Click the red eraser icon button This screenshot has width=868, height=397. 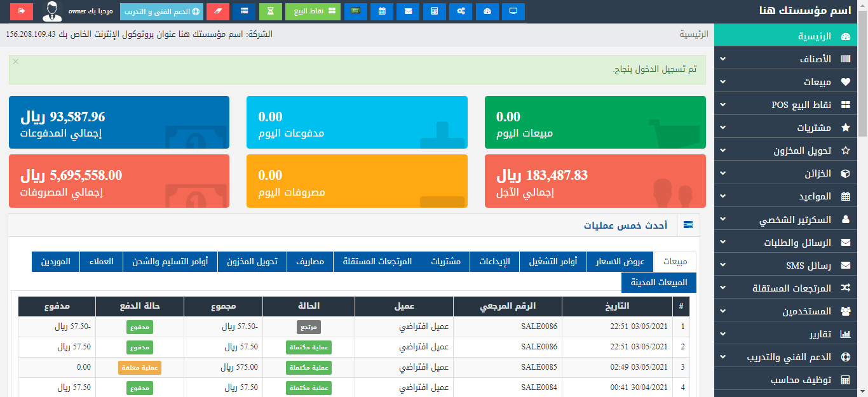tap(218, 11)
